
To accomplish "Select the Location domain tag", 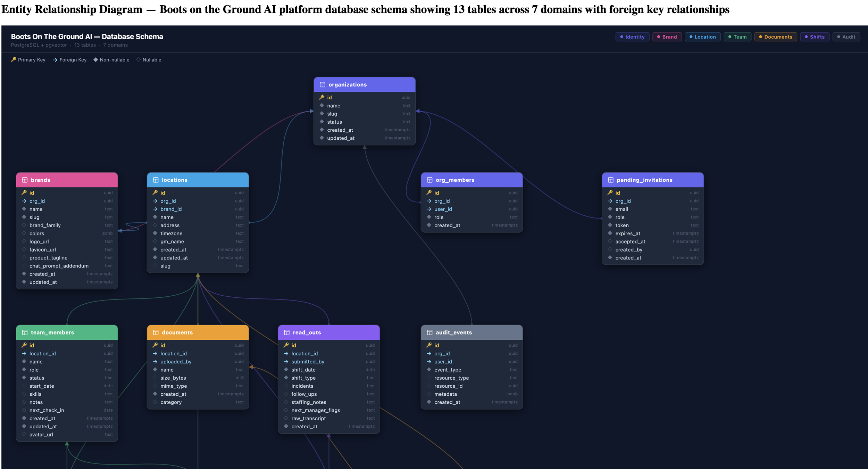I will (702, 37).
